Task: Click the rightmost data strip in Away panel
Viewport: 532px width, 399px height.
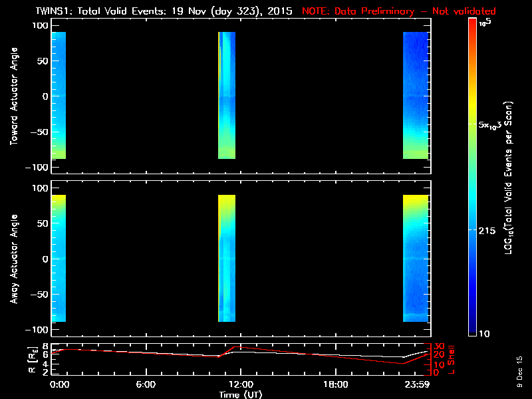Action: point(416,259)
